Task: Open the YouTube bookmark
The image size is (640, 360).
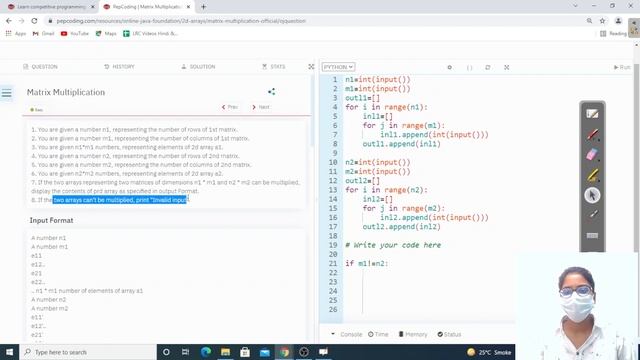Action: [x=75, y=33]
